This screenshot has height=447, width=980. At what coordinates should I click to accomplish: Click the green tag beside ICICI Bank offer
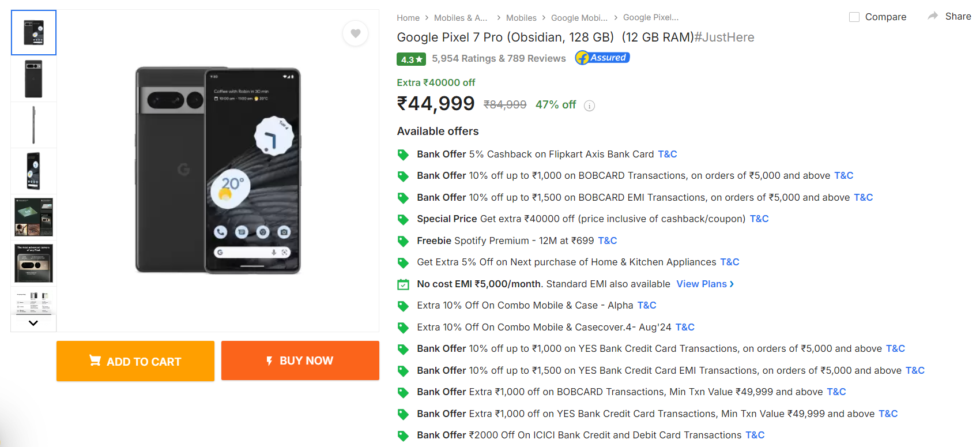[403, 435]
